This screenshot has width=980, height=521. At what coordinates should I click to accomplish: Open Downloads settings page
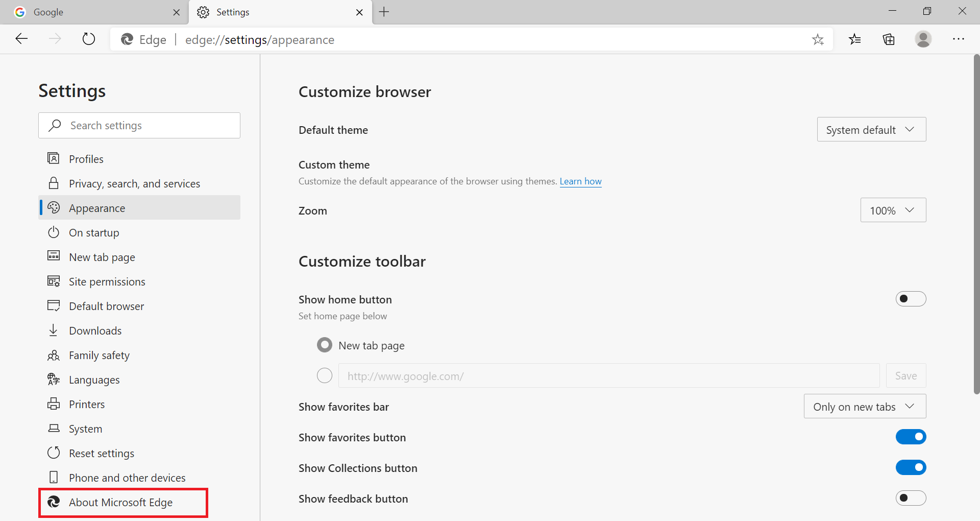tap(139, 330)
